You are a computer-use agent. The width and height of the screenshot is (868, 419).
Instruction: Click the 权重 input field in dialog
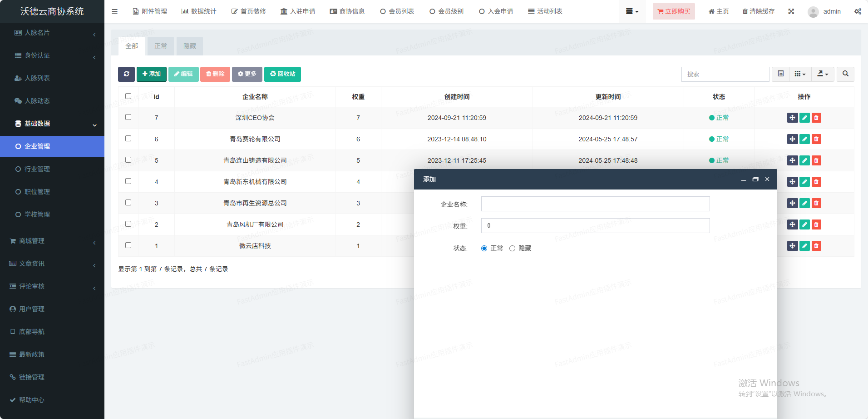coord(595,226)
